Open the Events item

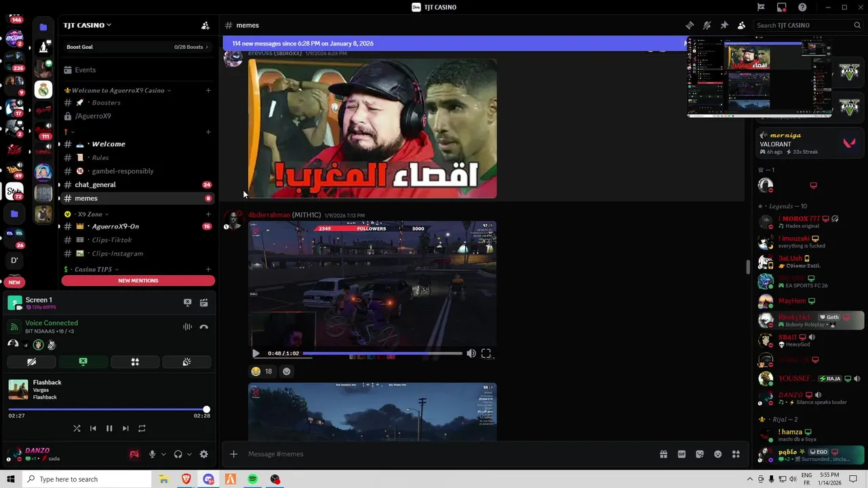138,70
